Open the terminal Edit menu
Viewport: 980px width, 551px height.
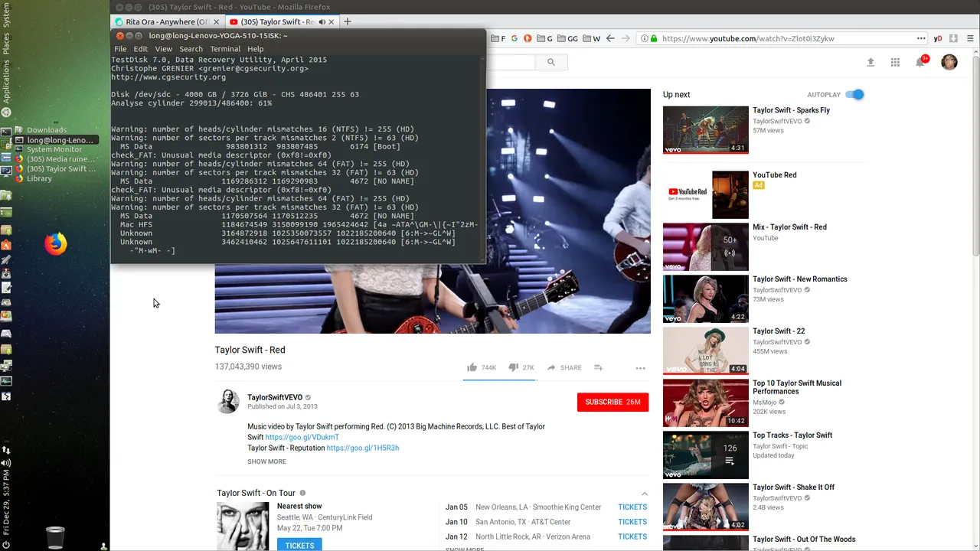pos(141,49)
